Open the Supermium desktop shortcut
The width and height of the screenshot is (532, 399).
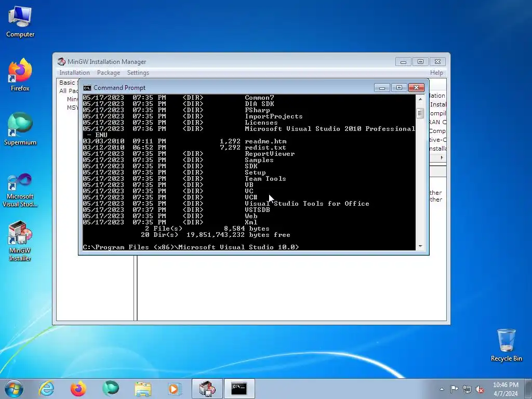[x=20, y=129]
